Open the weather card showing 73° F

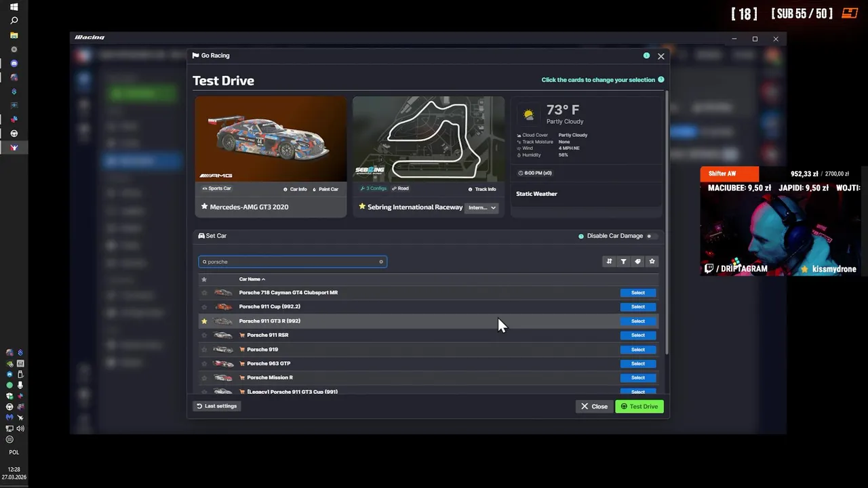click(x=586, y=156)
